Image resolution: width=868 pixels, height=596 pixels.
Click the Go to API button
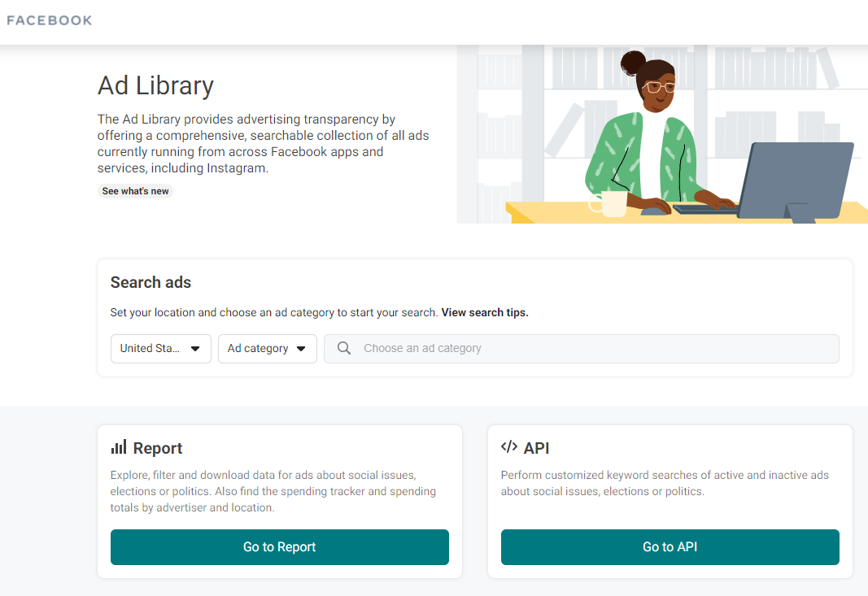tap(670, 547)
